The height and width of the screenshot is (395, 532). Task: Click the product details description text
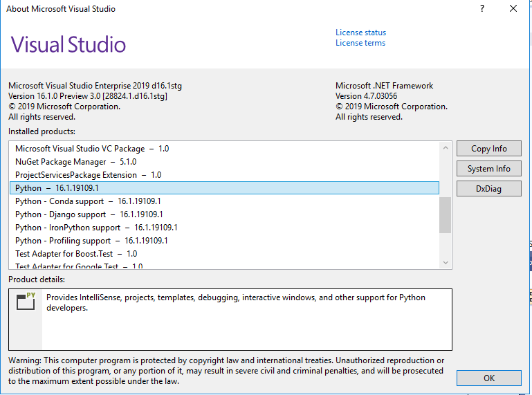[x=236, y=303]
